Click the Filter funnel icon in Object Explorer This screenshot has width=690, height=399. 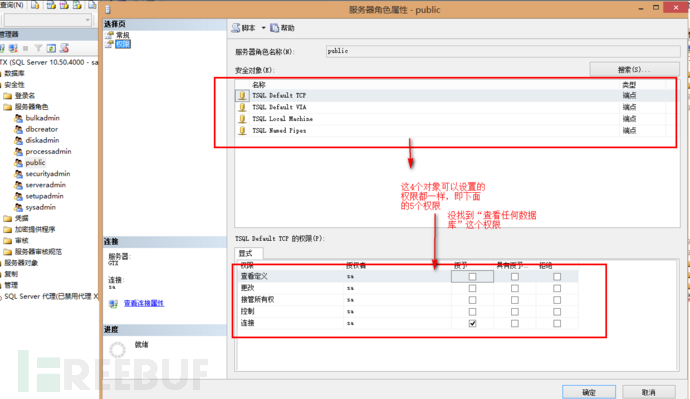(x=38, y=48)
